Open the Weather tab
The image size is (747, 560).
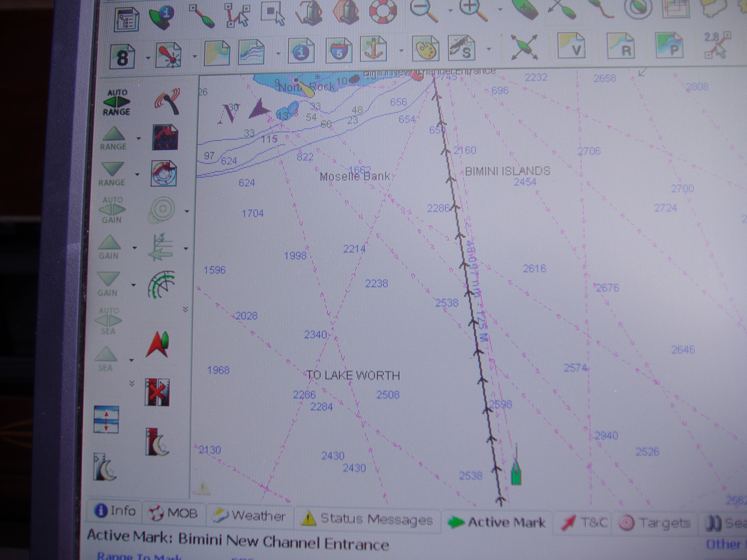tap(249, 516)
